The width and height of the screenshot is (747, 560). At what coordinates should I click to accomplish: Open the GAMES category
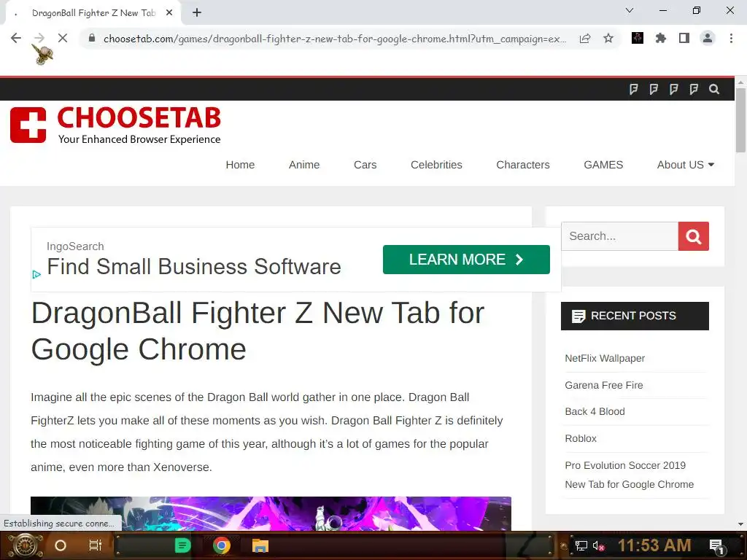point(603,165)
